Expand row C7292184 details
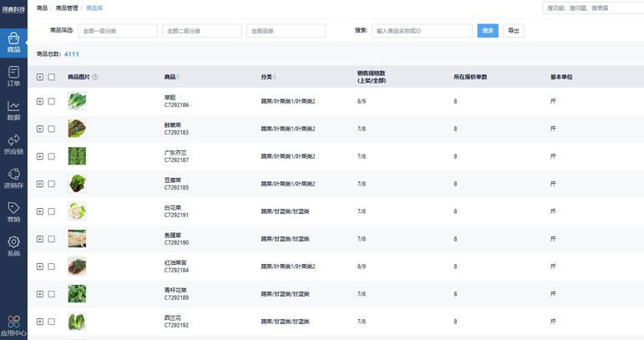Image resolution: width=644 pixels, height=340 pixels. (40, 266)
